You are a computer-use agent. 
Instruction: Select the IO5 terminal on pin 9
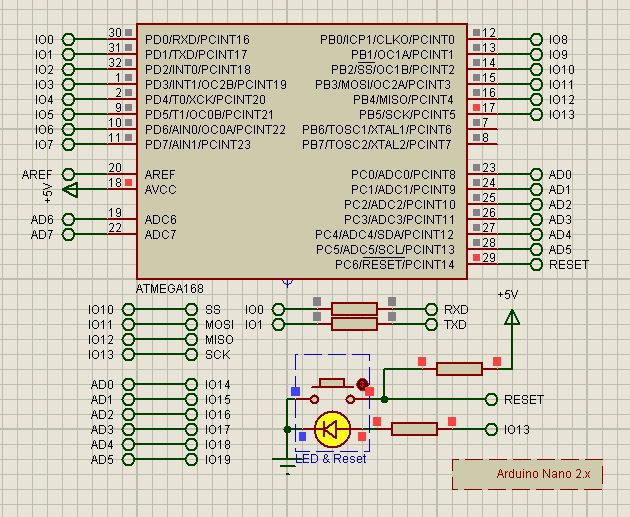tap(69, 114)
